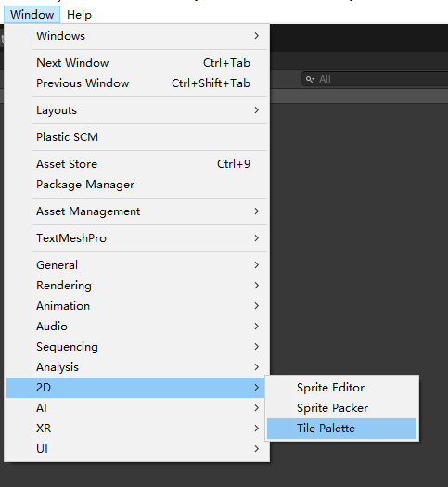Open the Window menu in menu bar
Viewport: 448px width, 487px height.
pyautogui.click(x=32, y=15)
